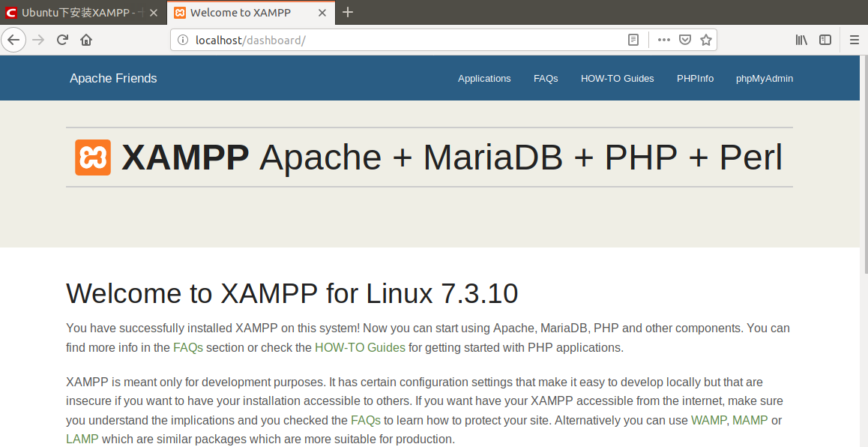
Task: Click the orange XAMPP logo icon
Action: click(93, 157)
